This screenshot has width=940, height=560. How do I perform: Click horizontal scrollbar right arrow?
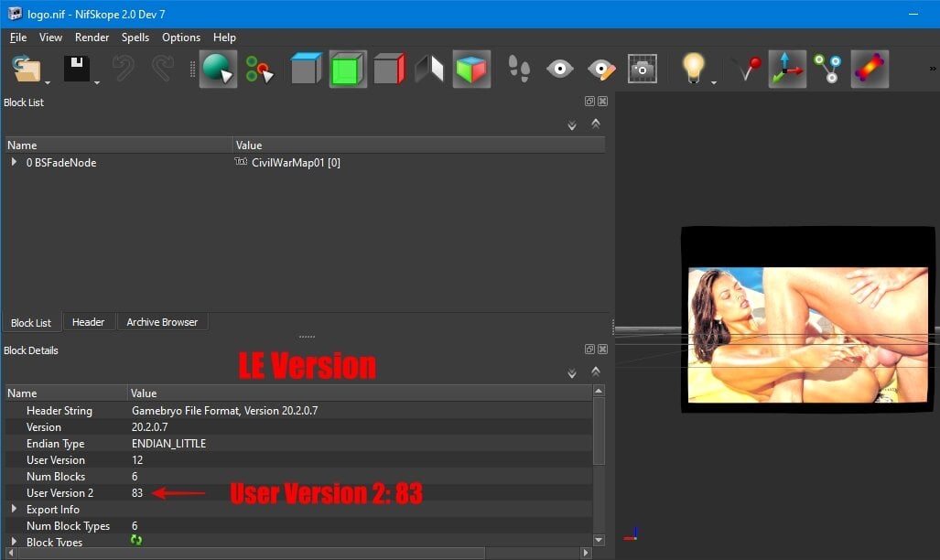pos(586,553)
